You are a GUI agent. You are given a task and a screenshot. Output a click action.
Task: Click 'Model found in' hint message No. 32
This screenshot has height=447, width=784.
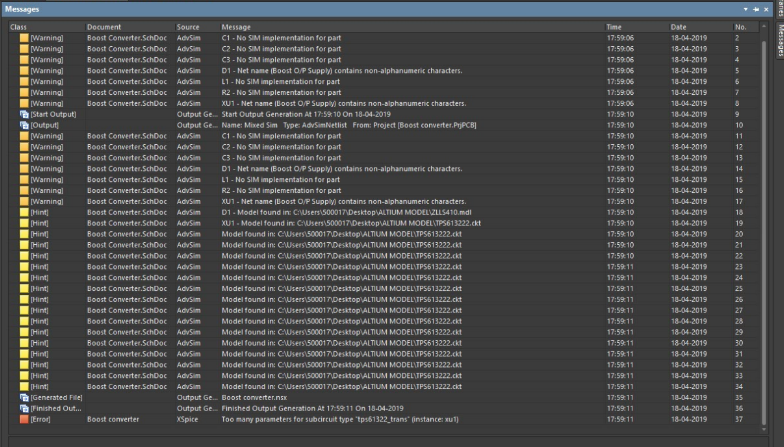pyautogui.click(x=342, y=364)
